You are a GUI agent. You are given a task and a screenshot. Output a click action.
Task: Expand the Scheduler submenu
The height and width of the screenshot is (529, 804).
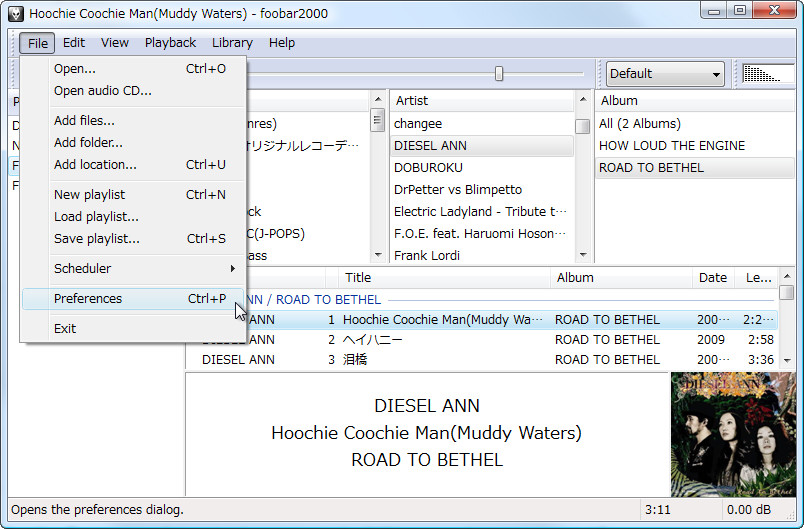tap(133, 269)
